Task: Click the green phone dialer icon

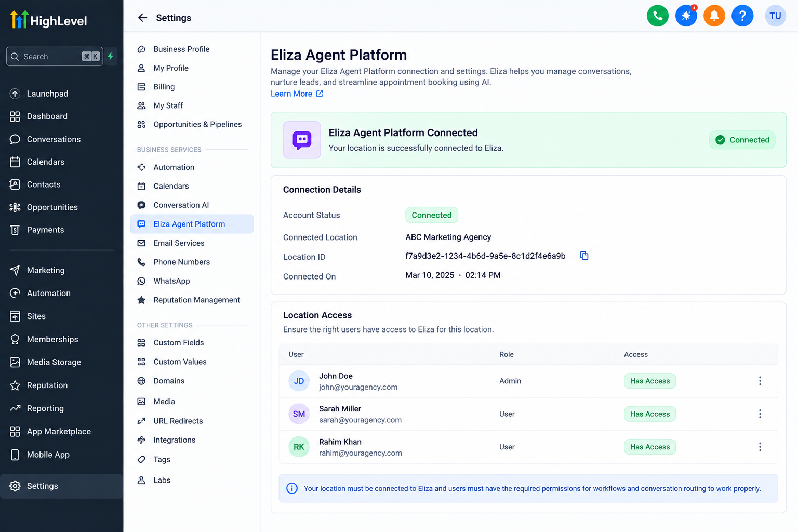Action: point(658,16)
